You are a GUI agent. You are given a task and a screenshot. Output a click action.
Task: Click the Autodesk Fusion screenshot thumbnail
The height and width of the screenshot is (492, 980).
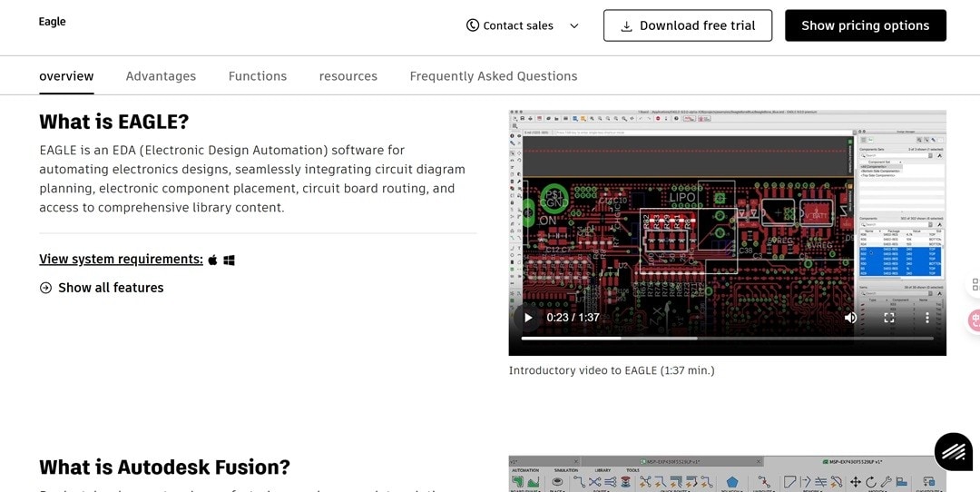[728, 474]
